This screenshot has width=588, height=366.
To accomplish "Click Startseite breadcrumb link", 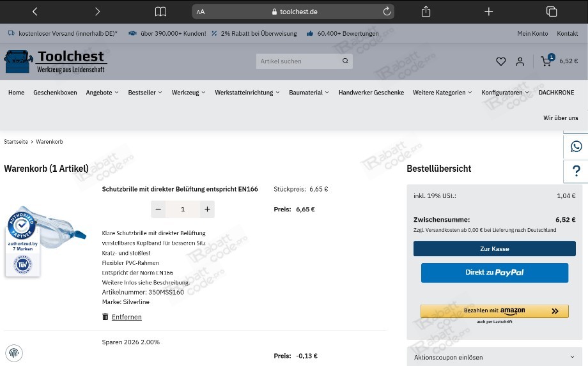I will point(16,142).
